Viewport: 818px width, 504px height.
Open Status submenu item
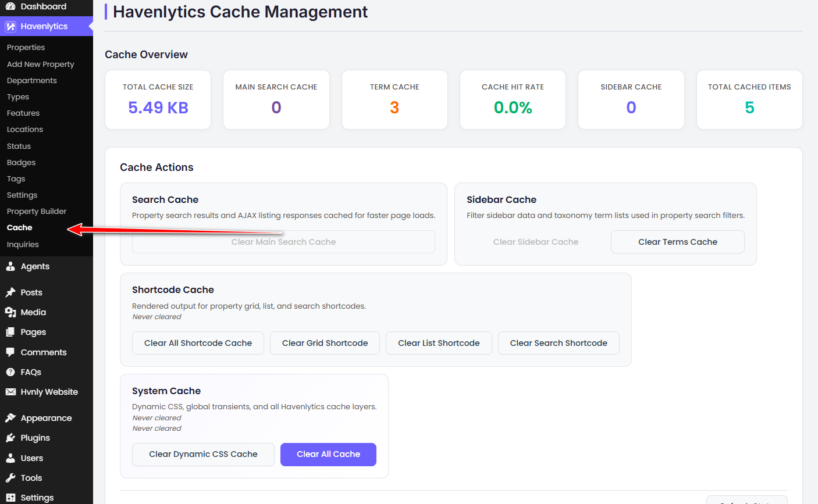pos(19,146)
